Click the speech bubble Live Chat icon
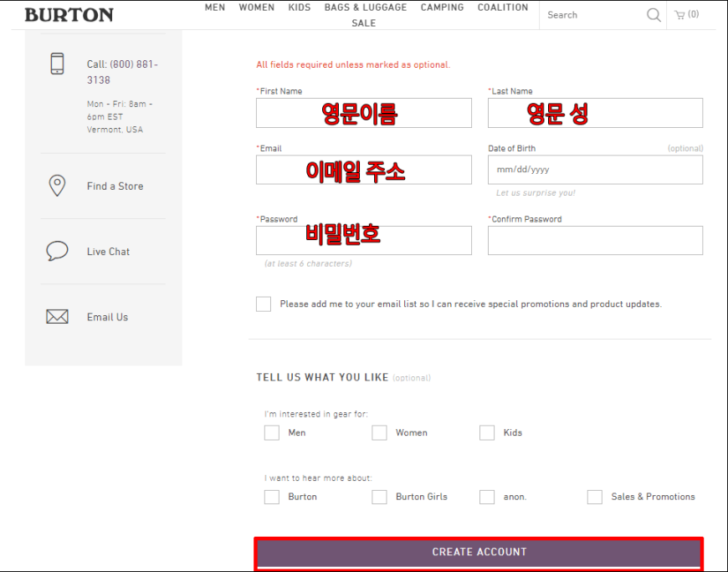The height and width of the screenshot is (572, 728). (x=57, y=251)
